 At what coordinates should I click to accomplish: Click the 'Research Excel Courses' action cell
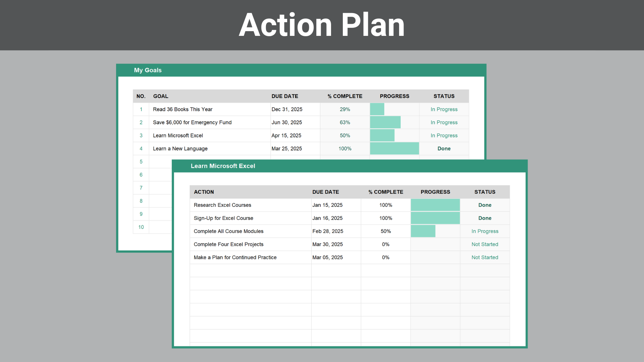pos(222,205)
